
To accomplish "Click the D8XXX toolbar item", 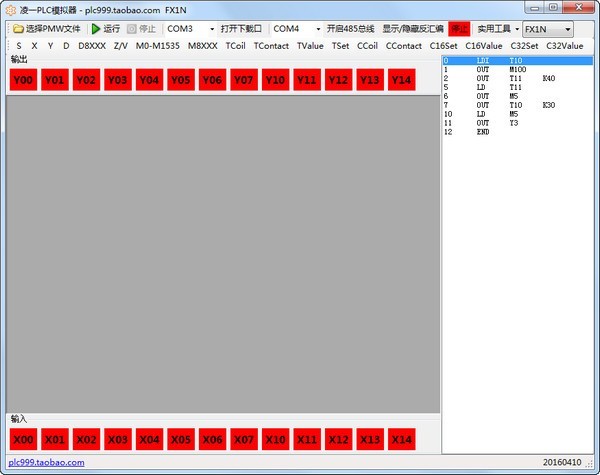I will click(x=92, y=46).
